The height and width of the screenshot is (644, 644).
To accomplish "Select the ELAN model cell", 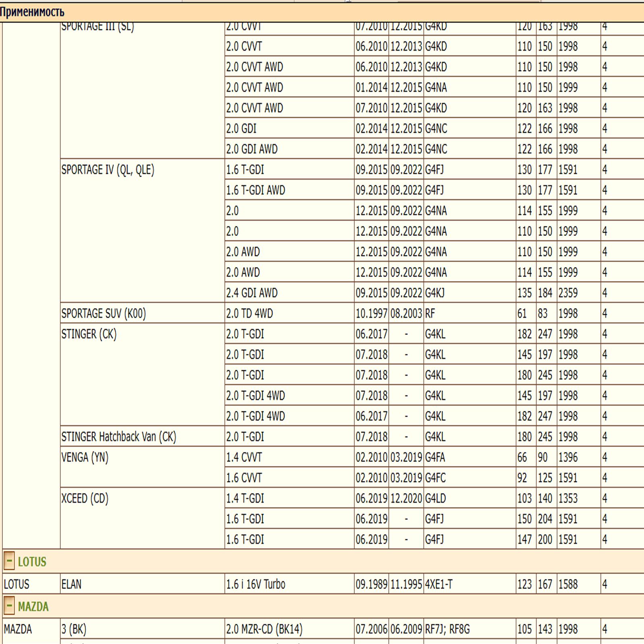I will (x=71, y=584).
